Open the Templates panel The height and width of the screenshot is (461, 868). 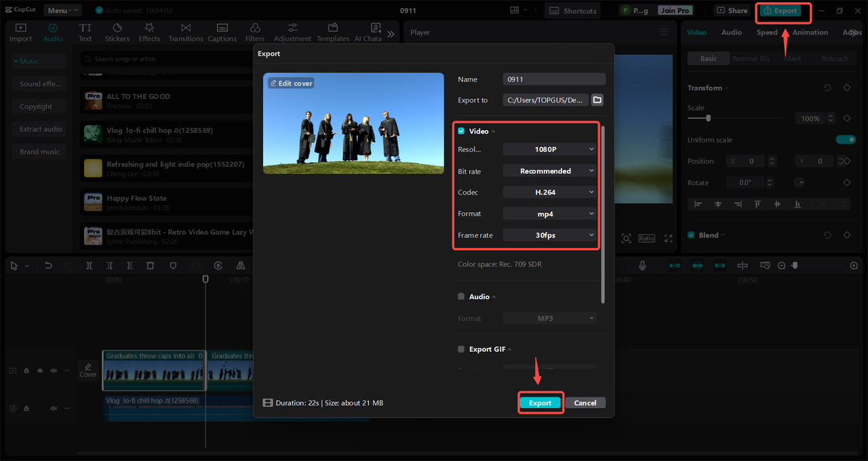(333, 33)
